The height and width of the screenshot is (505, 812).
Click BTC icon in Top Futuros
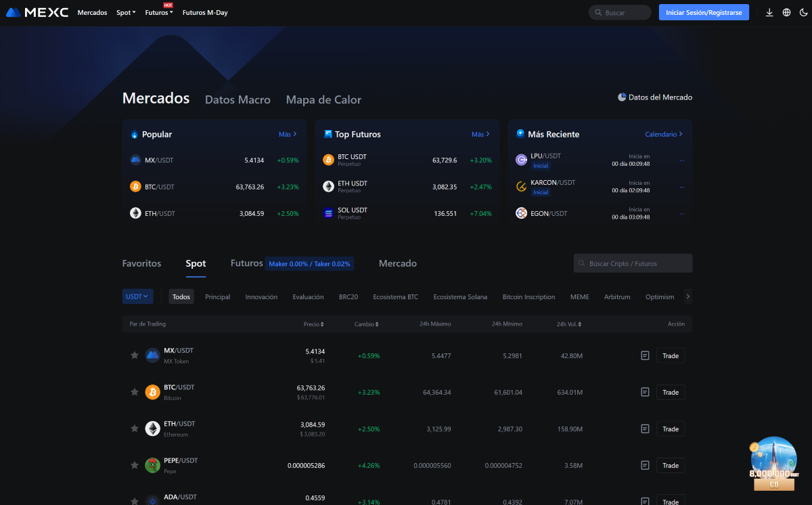328,160
